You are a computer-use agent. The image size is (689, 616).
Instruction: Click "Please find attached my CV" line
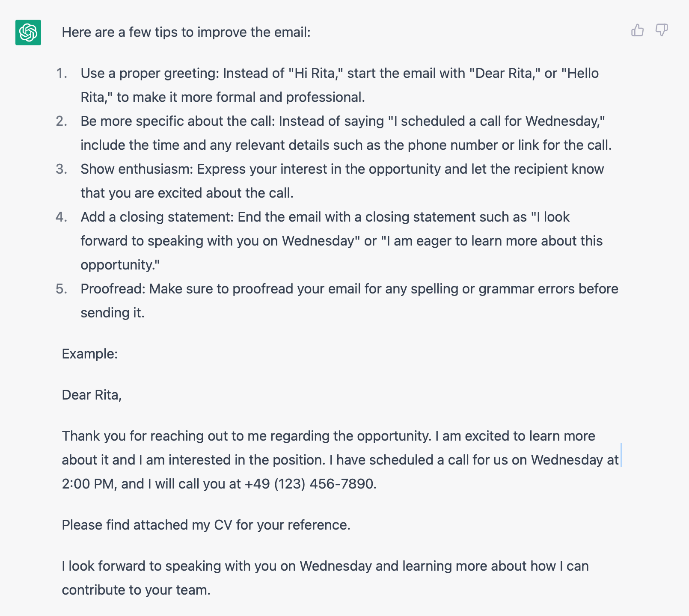click(206, 525)
